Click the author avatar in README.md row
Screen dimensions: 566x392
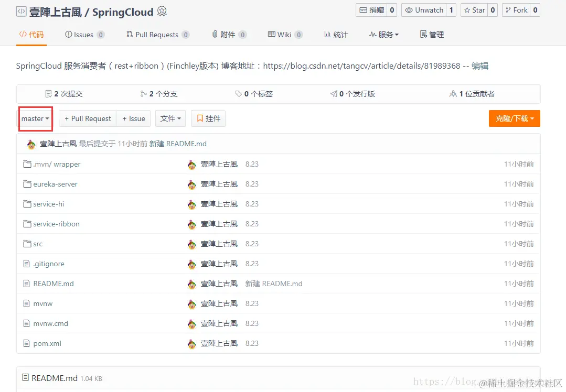point(191,284)
